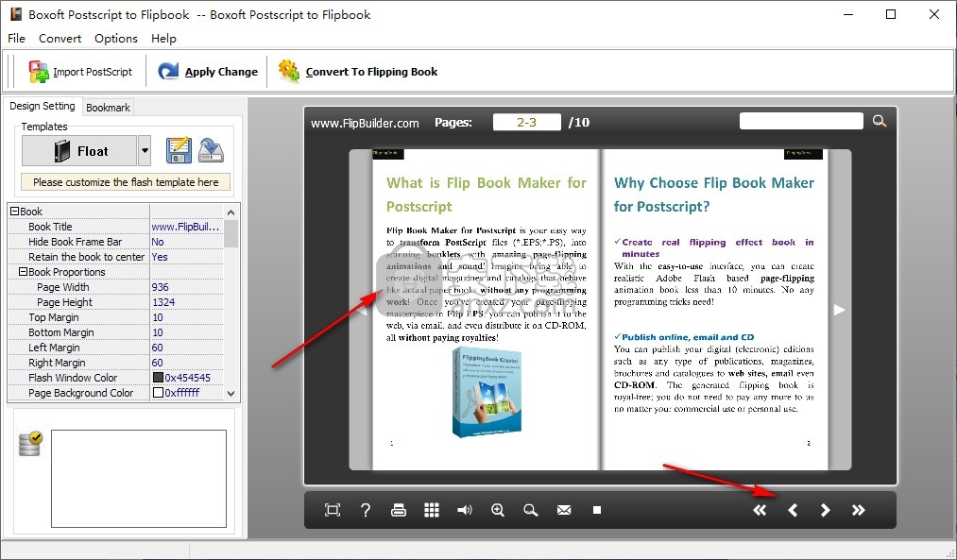The width and height of the screenshot is (957, 560).
Task: Share the book via email icon
Action: click(564, 510)
